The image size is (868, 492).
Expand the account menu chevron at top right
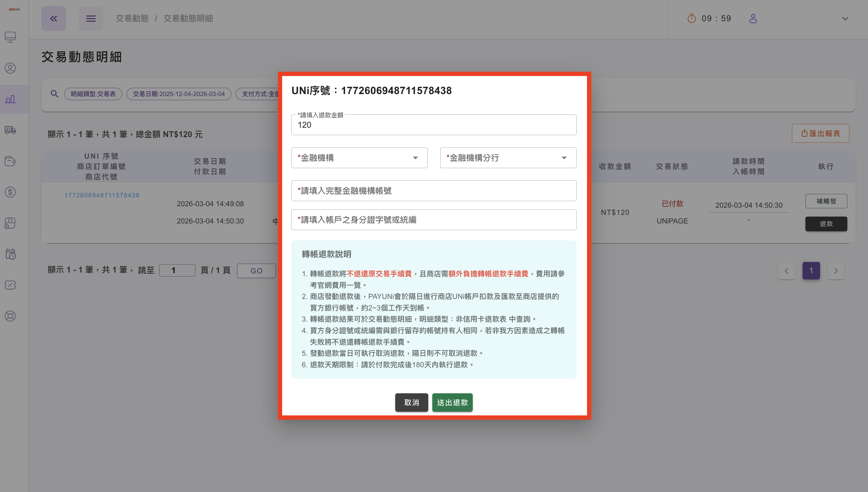845,19
